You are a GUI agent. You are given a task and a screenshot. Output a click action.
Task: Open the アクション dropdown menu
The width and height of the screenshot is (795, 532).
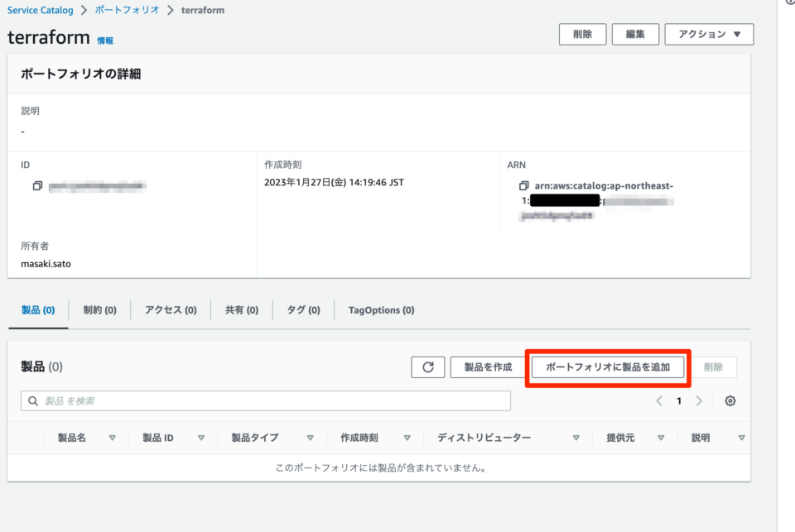[x=709, y=34]
